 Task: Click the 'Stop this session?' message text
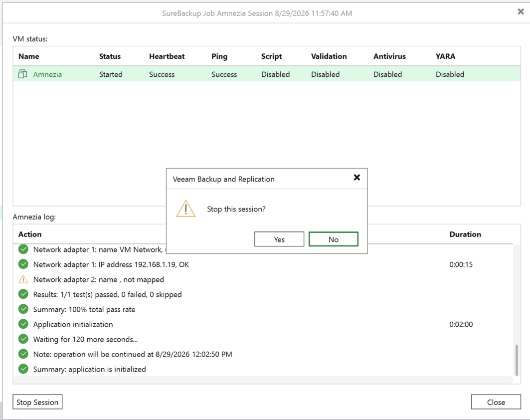pyautogui.click(x=236, y=209)
